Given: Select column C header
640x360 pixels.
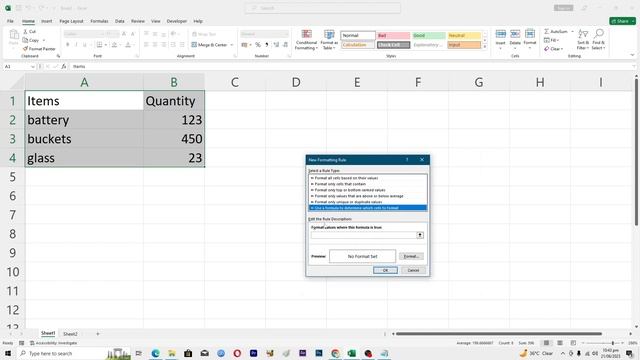Looking at the screenshot, I should click(x=235, y=82).
